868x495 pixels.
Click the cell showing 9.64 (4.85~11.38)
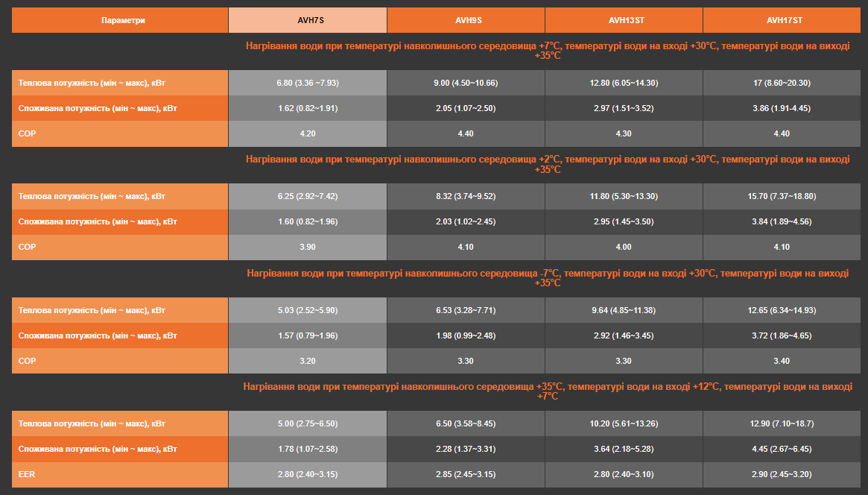pos(624,310)
